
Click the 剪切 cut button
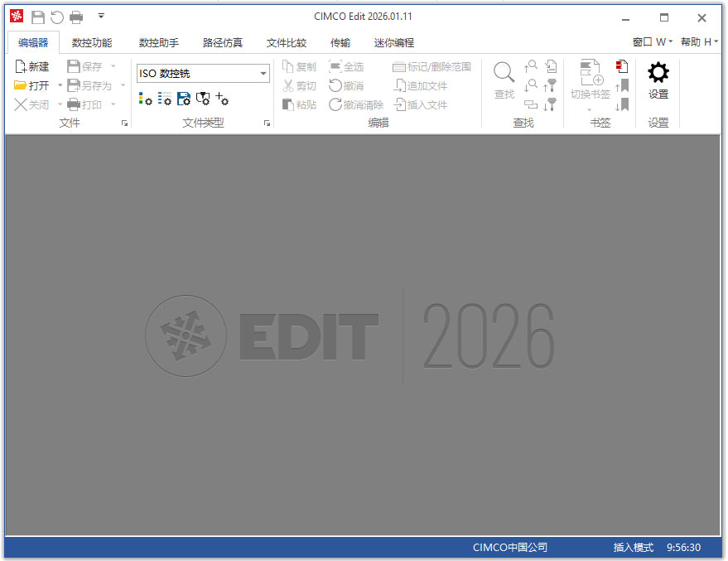click(300, 86)
